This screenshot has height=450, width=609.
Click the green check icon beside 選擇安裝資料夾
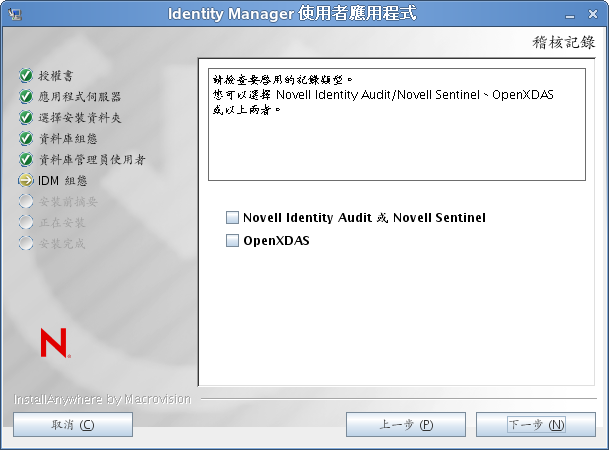(x=26, y=117)
